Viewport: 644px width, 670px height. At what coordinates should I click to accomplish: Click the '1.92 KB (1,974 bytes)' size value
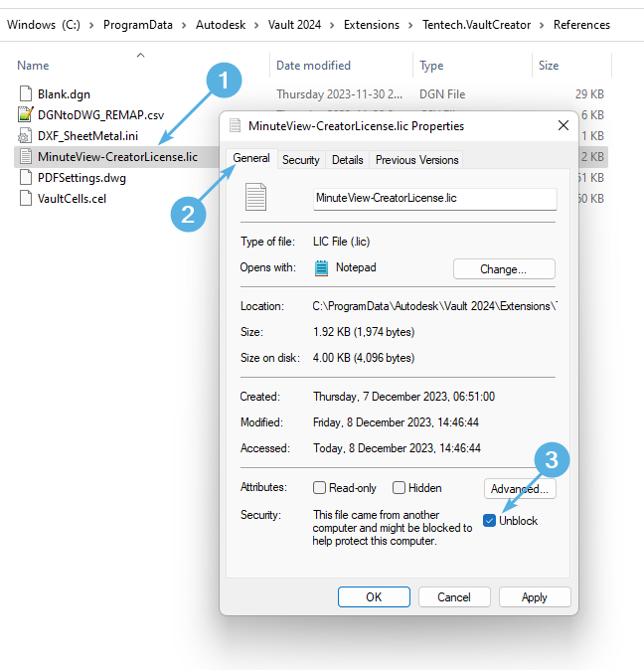[x=364, y=332]
